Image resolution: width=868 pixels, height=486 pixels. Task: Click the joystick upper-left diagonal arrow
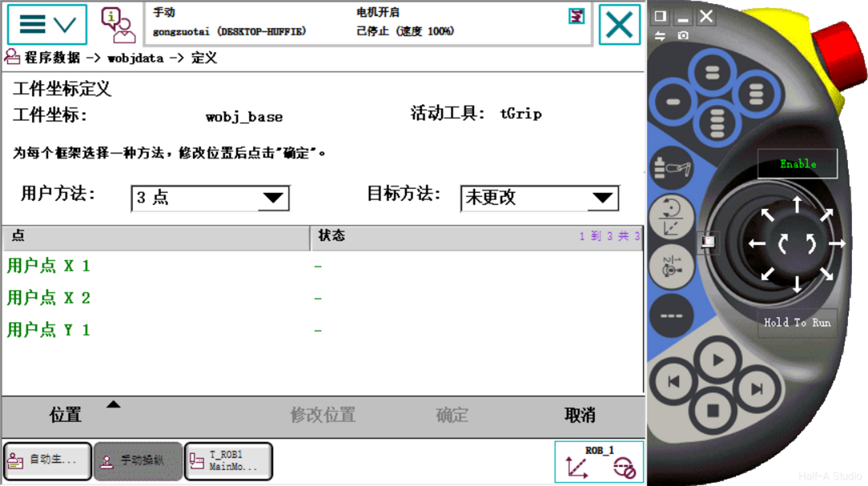[x=767, y=214]
